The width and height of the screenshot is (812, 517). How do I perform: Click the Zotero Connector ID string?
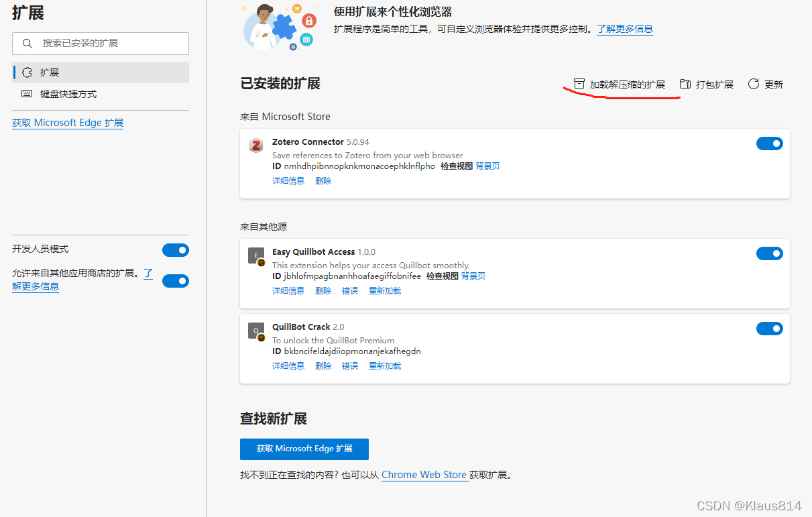coord(359,166)
